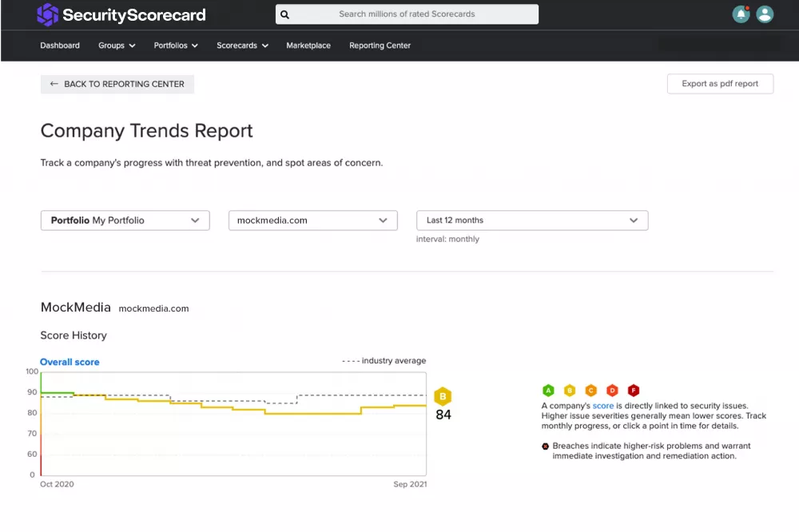The height and width of the screenshot is (532, 799).
Task: Click the Score History heading
Action: click(74, 335)
